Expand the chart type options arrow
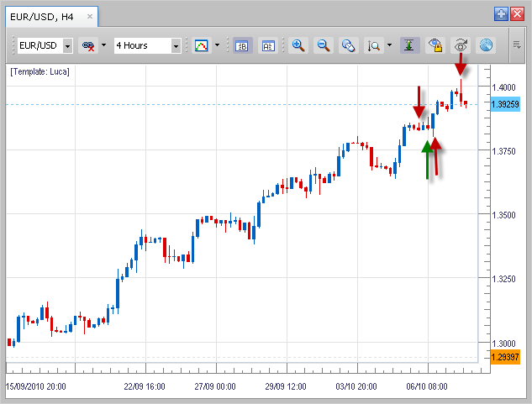The height and width of the screenshot is (404, 532). (217, 45)
